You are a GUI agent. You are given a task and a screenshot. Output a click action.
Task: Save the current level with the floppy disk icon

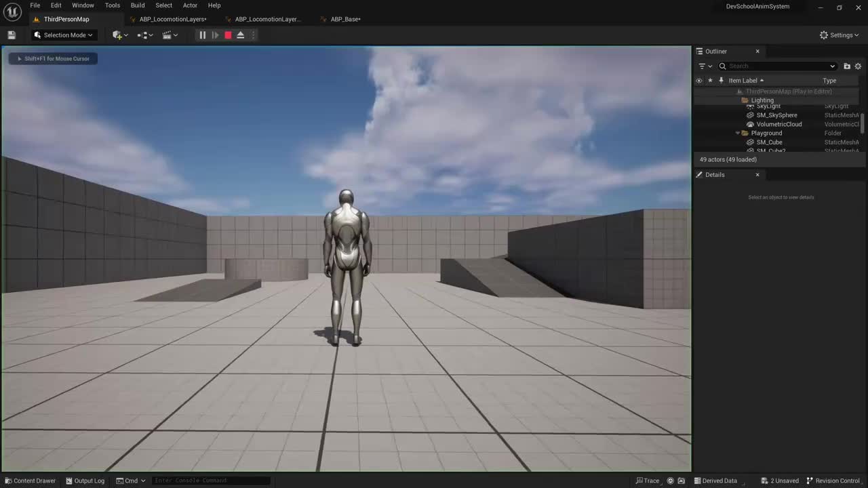(x=12, y=35)
